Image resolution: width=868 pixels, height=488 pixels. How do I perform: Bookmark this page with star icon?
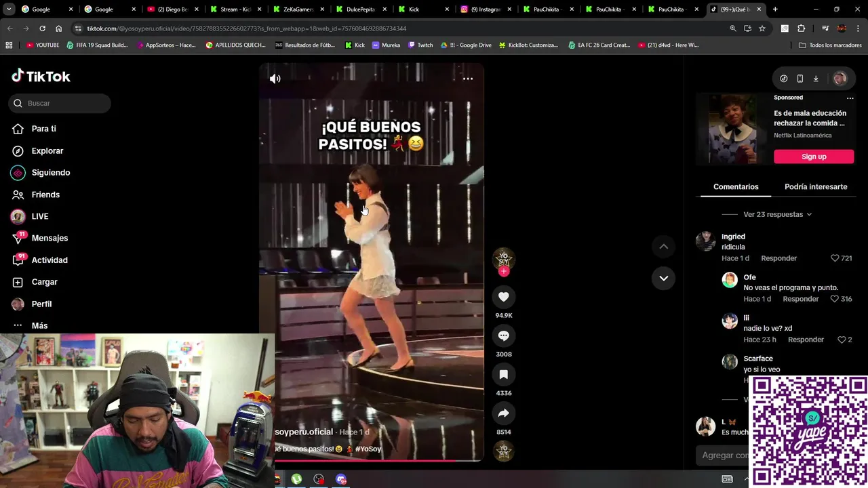pos(762,28)
